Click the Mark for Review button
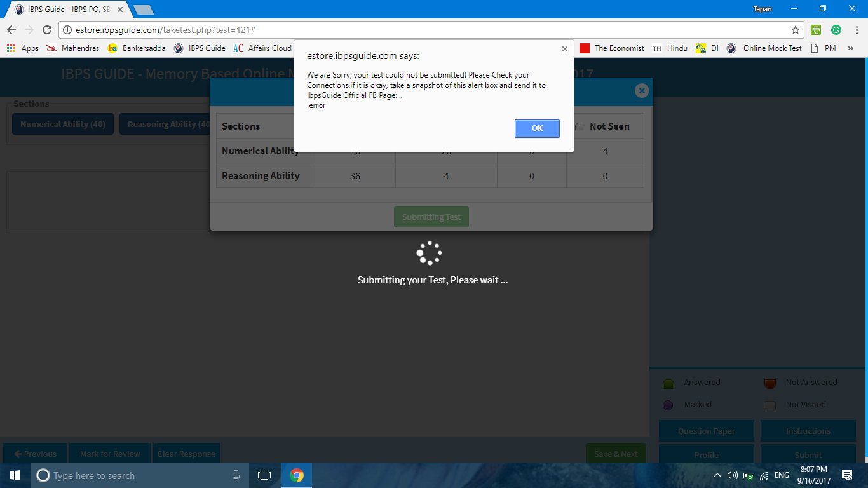The width and height of the screenshot is (868, 488). [110, 454]
